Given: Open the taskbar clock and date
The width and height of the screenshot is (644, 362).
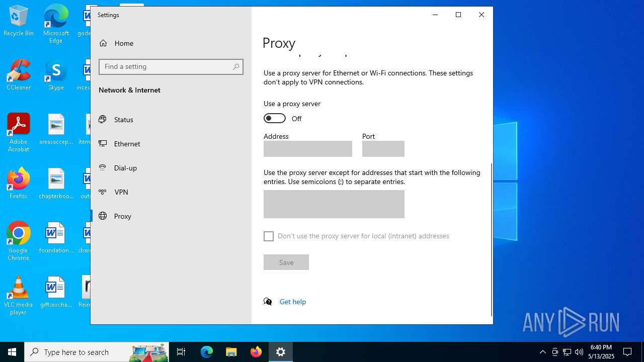Looking at the screenshot, I should coord(601,352).
